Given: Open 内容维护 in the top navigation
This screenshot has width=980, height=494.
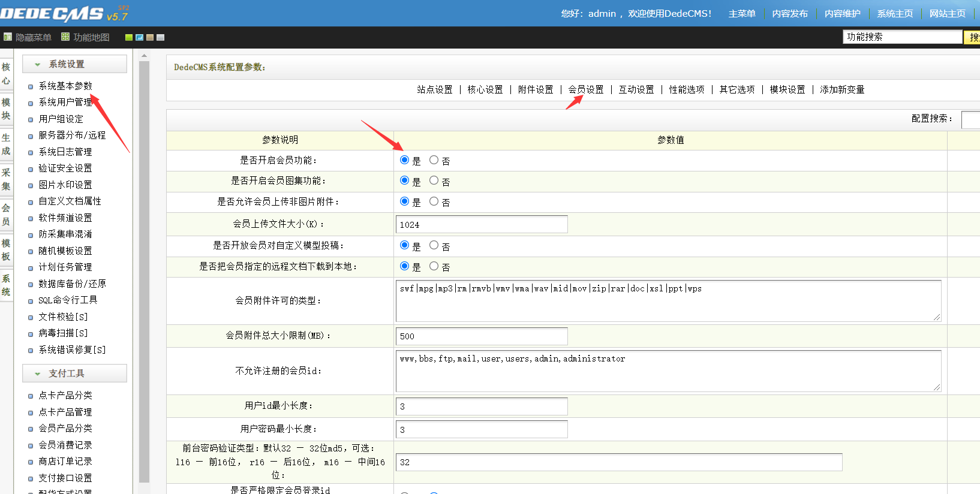Looking at the screenshot, I should pos(843,13).
